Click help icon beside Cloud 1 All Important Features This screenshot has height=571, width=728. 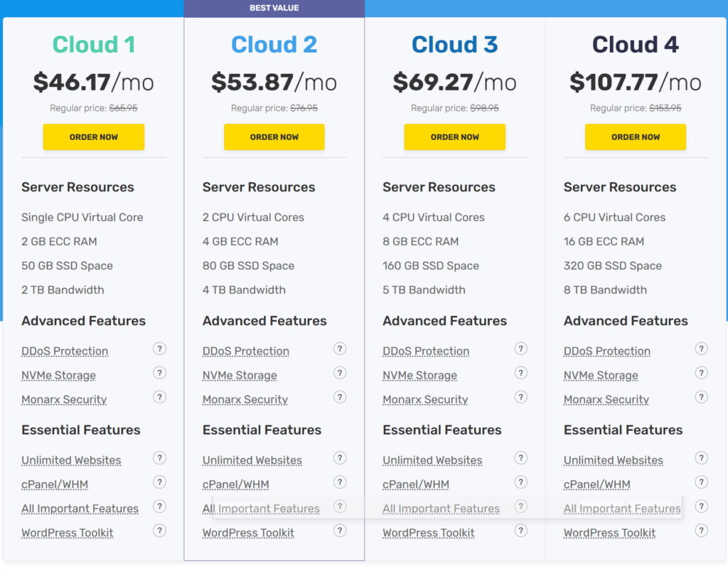click(x=159, y=506)
